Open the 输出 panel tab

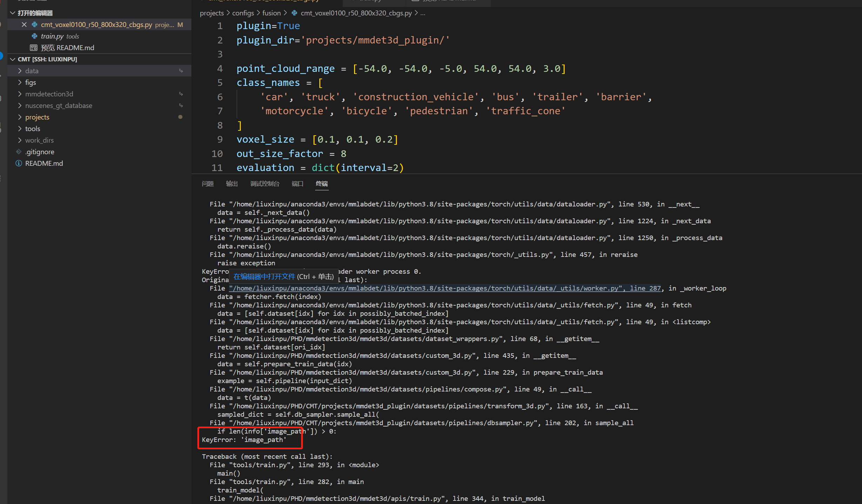click(x=232, y=183)
